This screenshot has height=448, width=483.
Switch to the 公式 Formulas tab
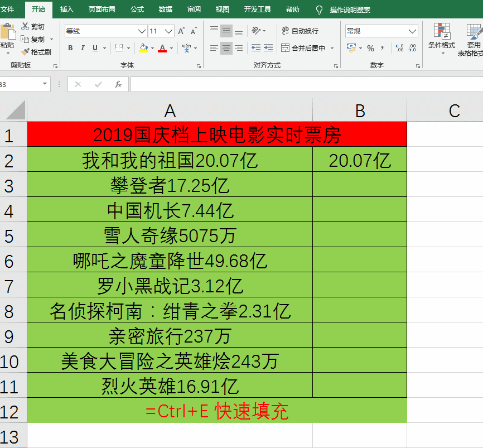[137, 9]
